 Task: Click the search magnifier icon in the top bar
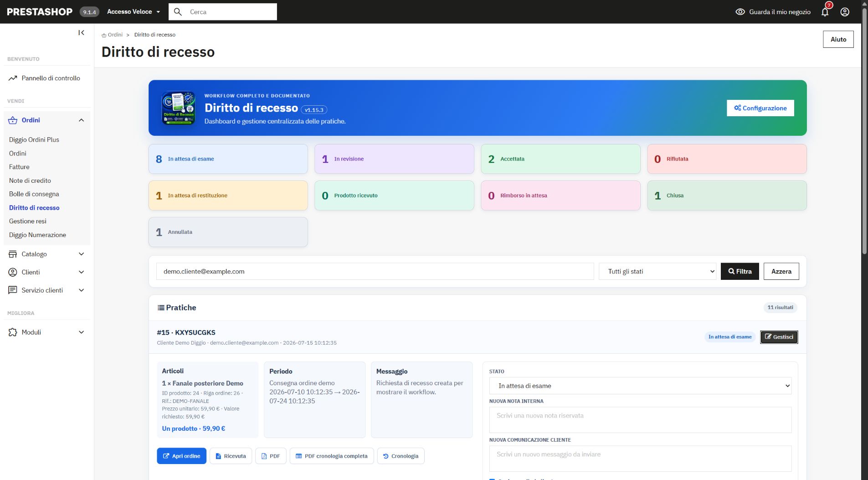[178, 12]
